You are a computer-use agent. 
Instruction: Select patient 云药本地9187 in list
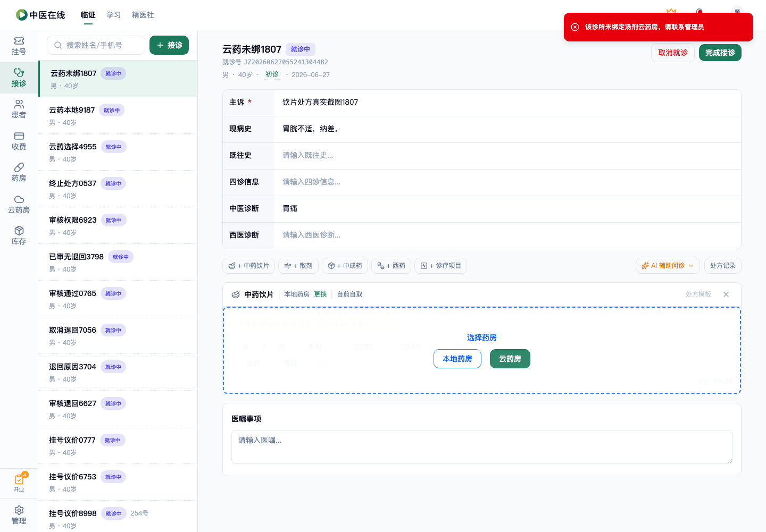(118, 115)
